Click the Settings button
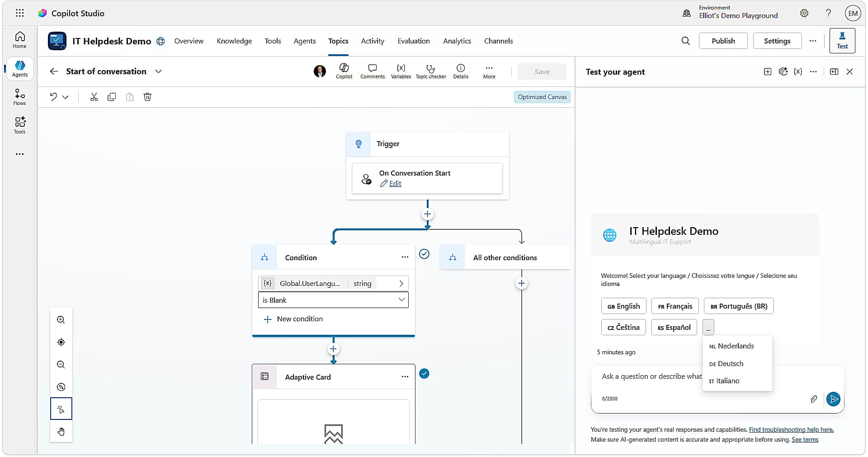The image size is (868, 457). pyautogui.click(x=777, y=41)
